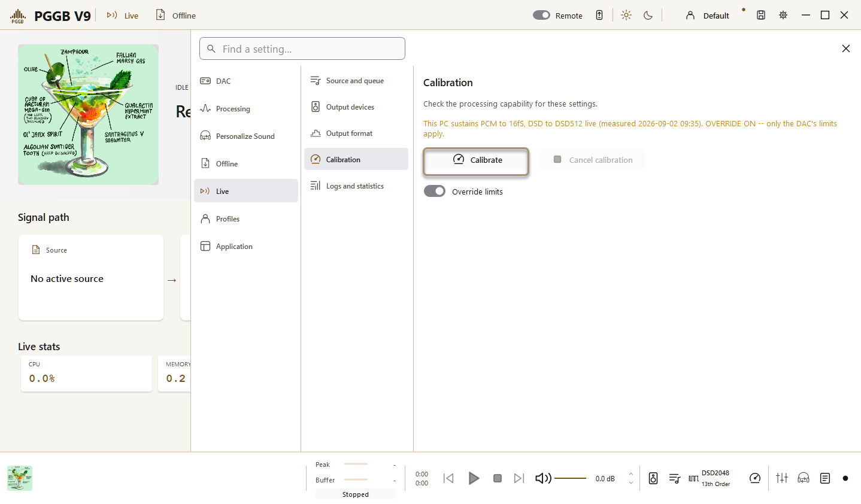The image size is (861, 504).
Task: Toggle the Remote switch
Action: pyautogui.click(x=541, y=16)
